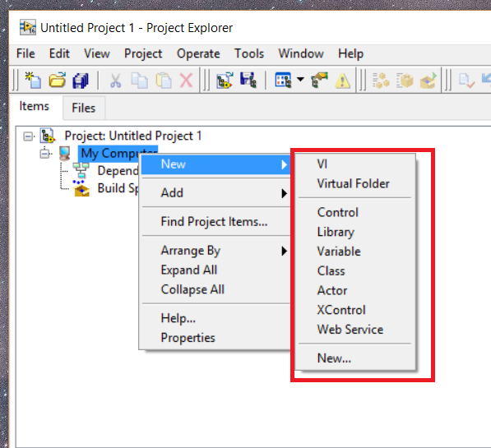The image size is (491, 448).
Task: Click the Paste clipboard icon
Action: coord(164,81)
